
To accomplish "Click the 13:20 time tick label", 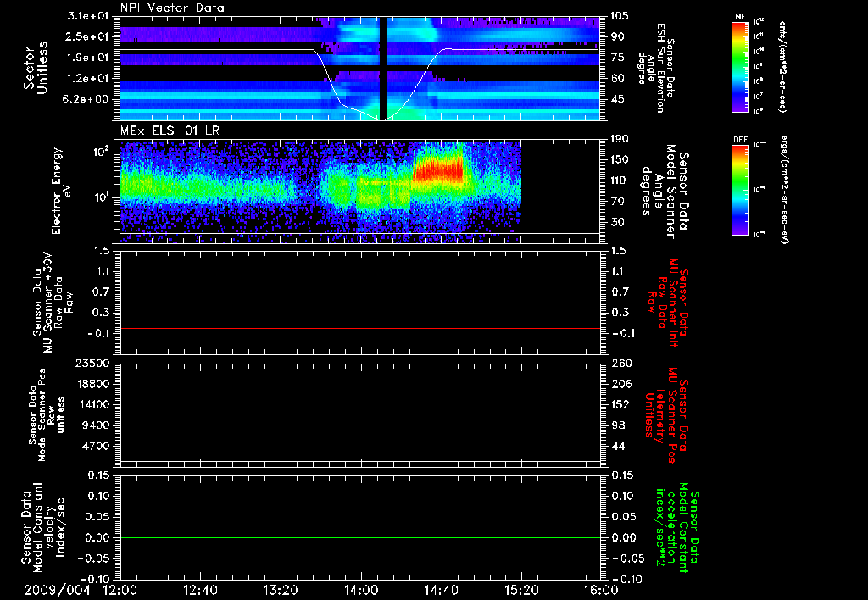I will click(x=281, y=591).
